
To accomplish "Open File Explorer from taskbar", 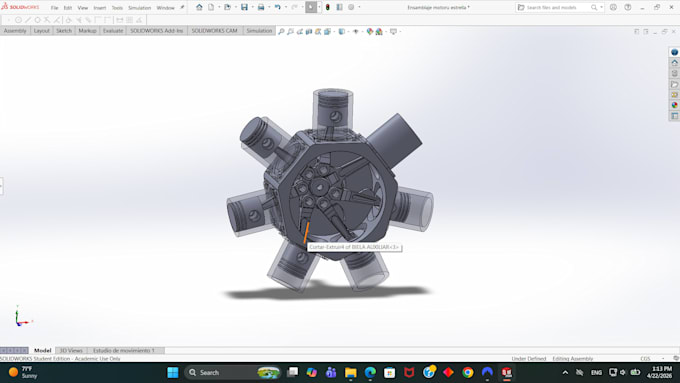I will click(x=350, y=373).
